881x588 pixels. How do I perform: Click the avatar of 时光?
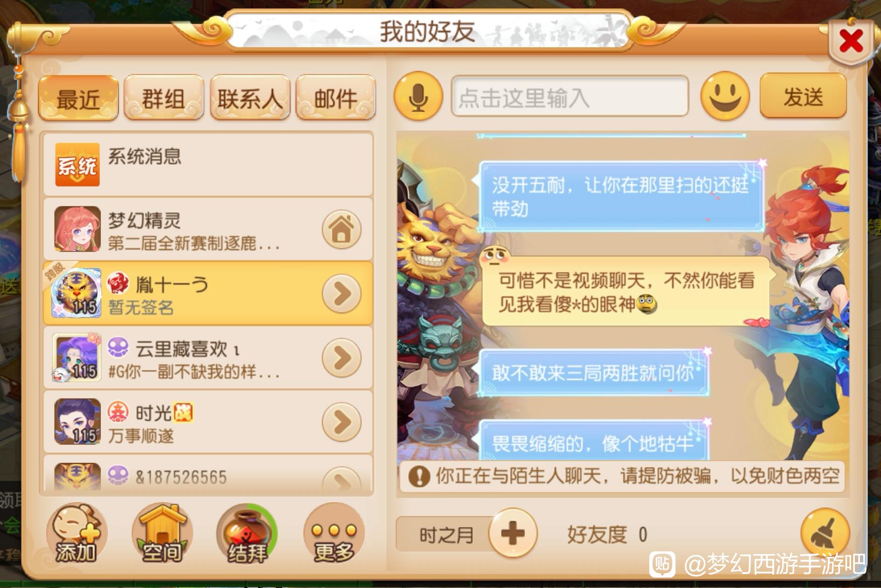click(x=77, y=421)
